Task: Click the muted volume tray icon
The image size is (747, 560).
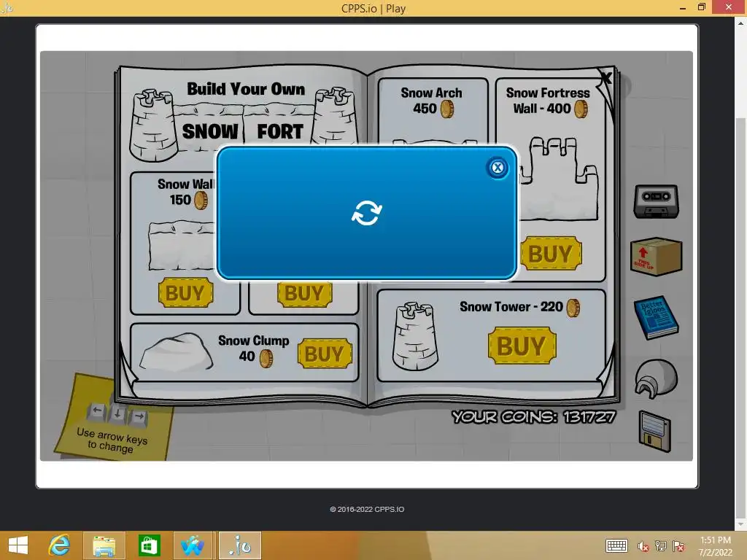Action: tap(643, 546)
